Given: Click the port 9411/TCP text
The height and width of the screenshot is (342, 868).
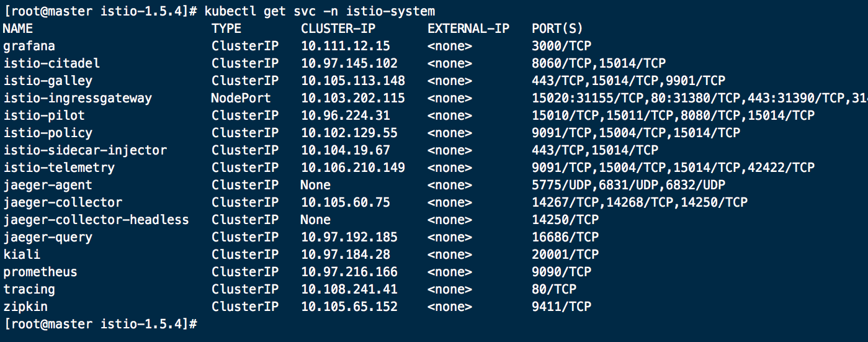Looking at the screenshot, I should [562, 307].
